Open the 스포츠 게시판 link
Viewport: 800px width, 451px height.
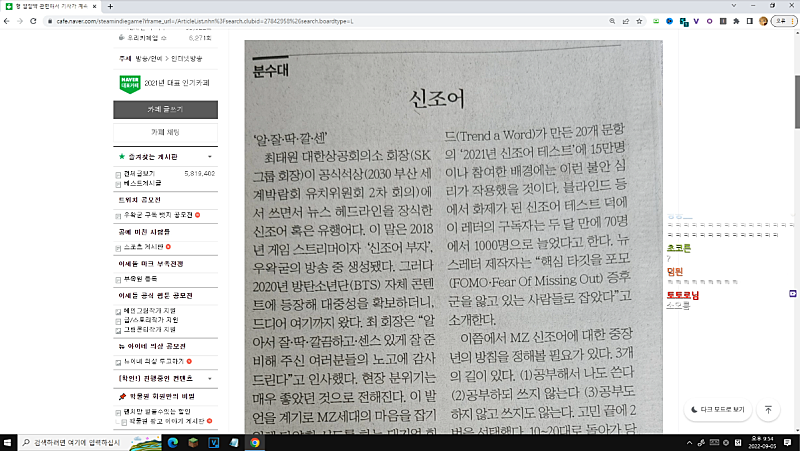coord(143,247)
